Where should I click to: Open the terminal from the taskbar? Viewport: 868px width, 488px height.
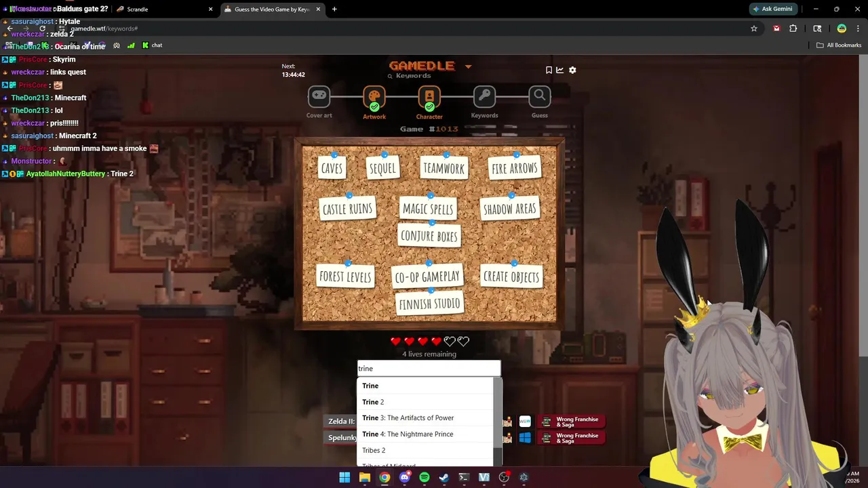click(x=464, y=477)
